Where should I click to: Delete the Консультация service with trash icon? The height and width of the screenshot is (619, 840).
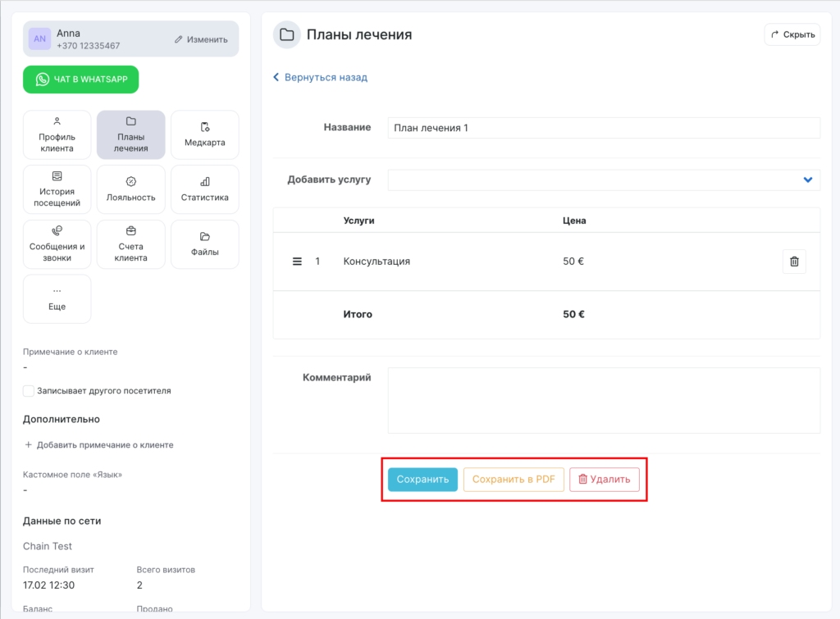(x=793, y=262)
